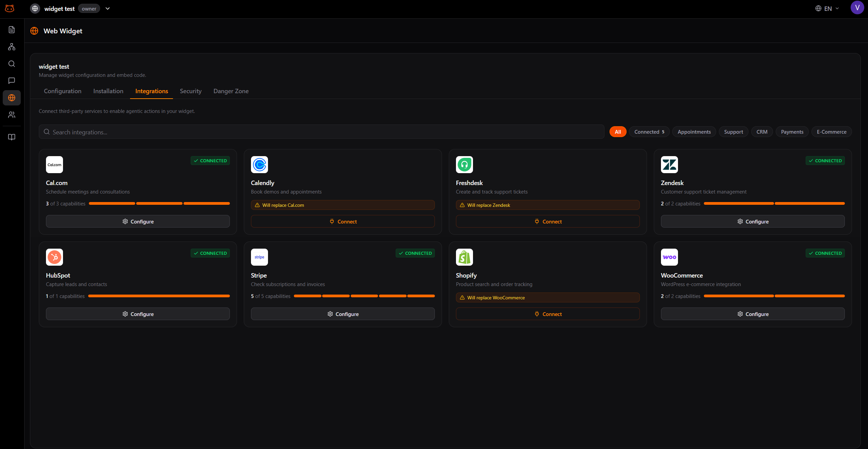Click the Will replace WooCommerce warning
The width and height of the screenshot is (868, 449).
click(548, 298)
